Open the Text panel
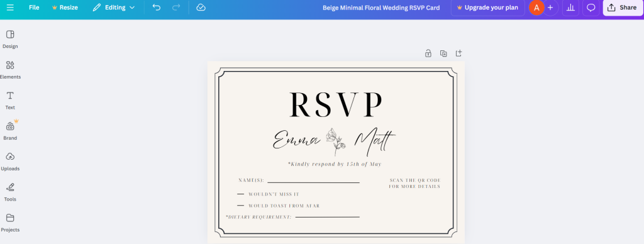Viewport: 644px width, 244px height. click(x=10, y=101)
